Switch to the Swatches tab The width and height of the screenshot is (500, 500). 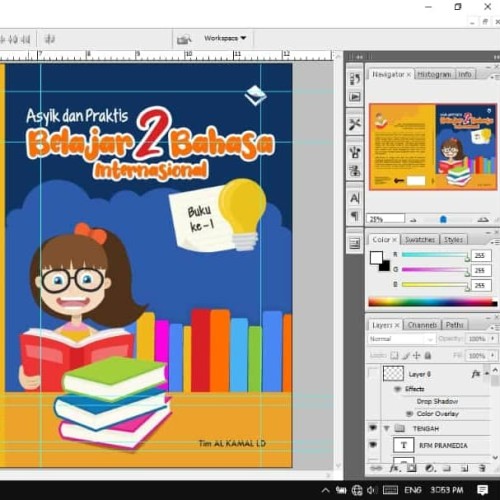420,239
